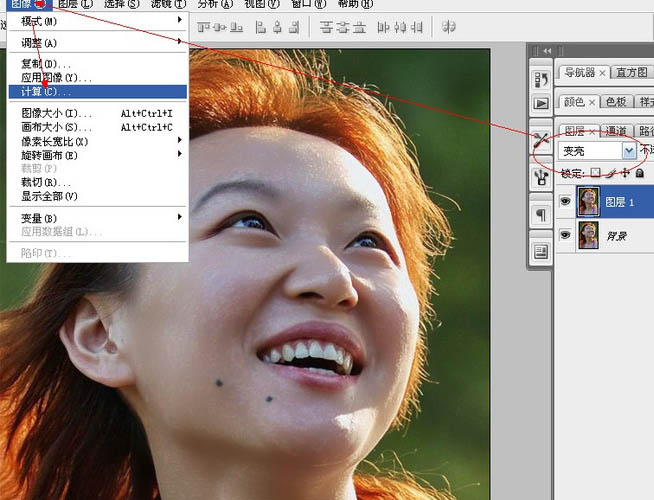Click the align left edges icon
Screen dimensions: 654x500
click(x=261, y=28)
